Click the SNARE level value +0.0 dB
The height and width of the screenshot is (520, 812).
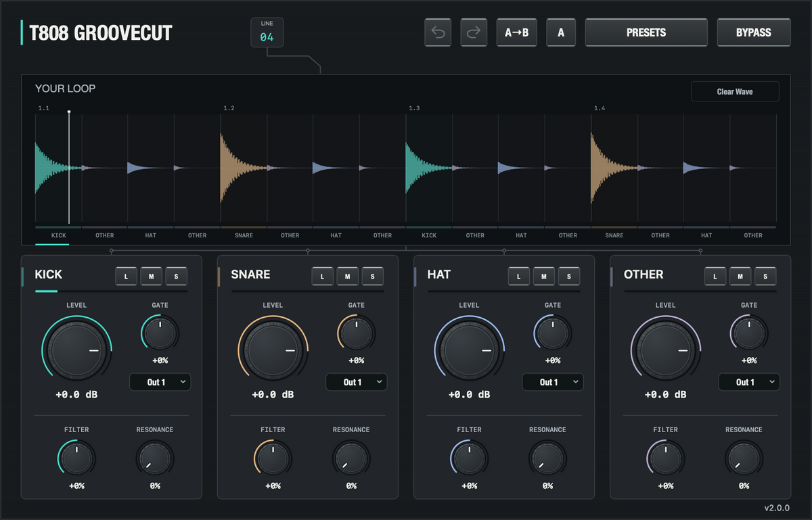pos(273,394)
